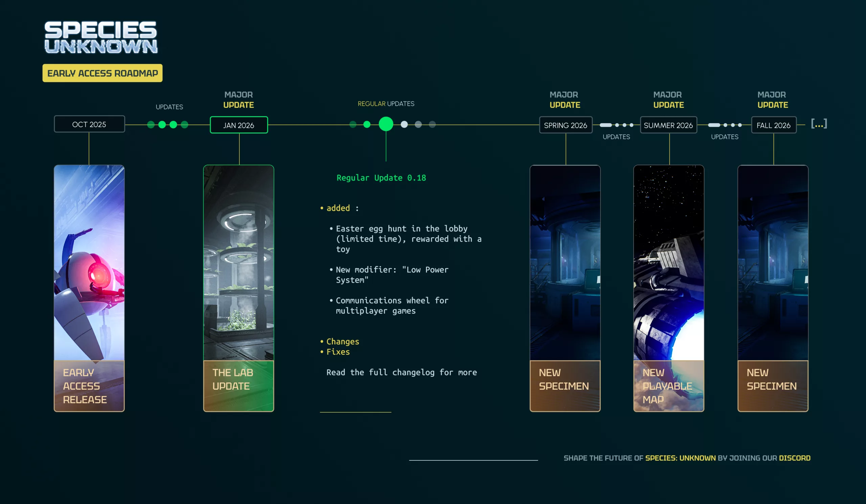Open The Lab Update card

coord(238,288)
